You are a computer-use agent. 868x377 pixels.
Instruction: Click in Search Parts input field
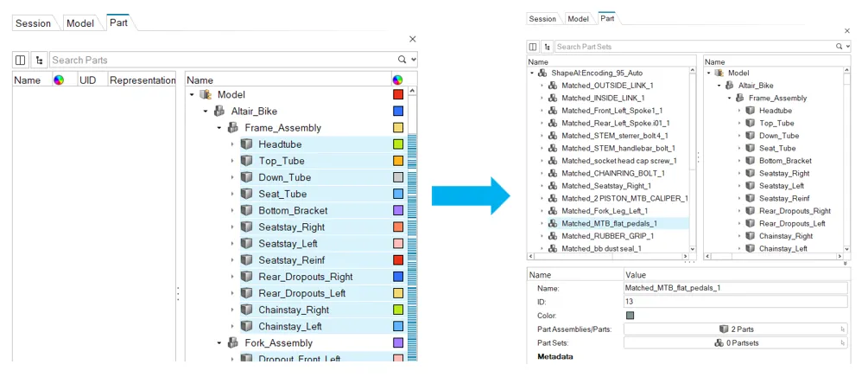223,60
